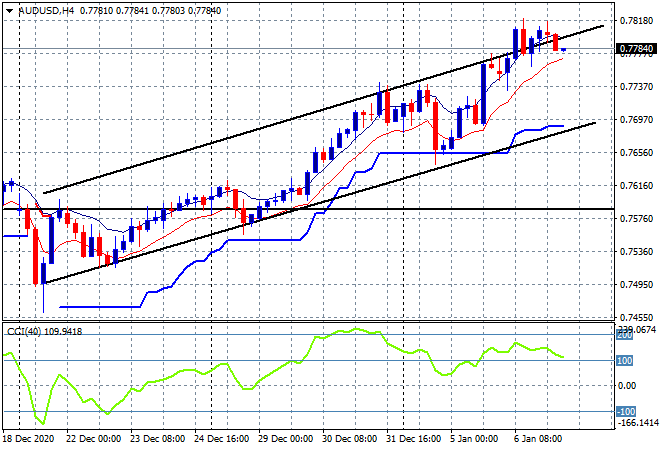Viewport: 660px width, 450px height.
Task: Select the CCI minimum value -166.1414
Action: 637,422
